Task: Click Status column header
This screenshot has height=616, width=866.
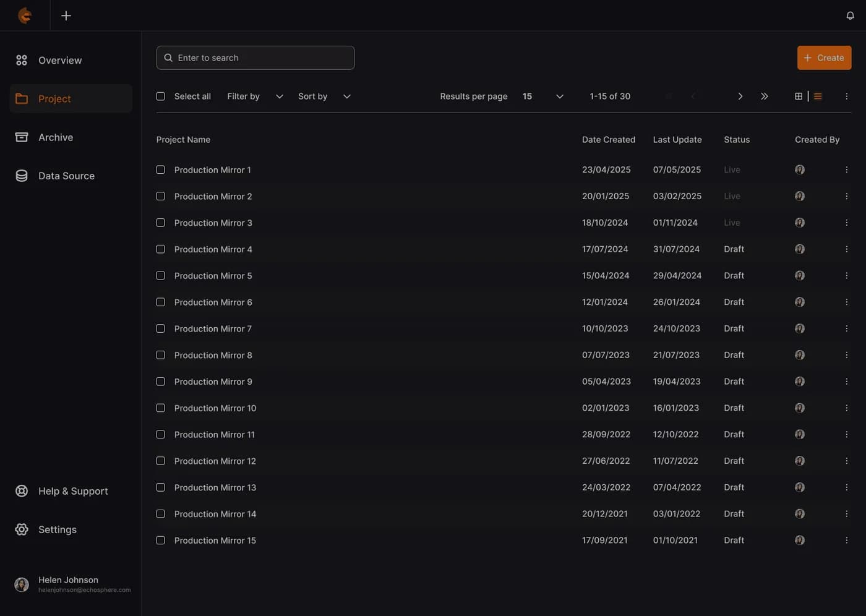Action: point(737,140)
